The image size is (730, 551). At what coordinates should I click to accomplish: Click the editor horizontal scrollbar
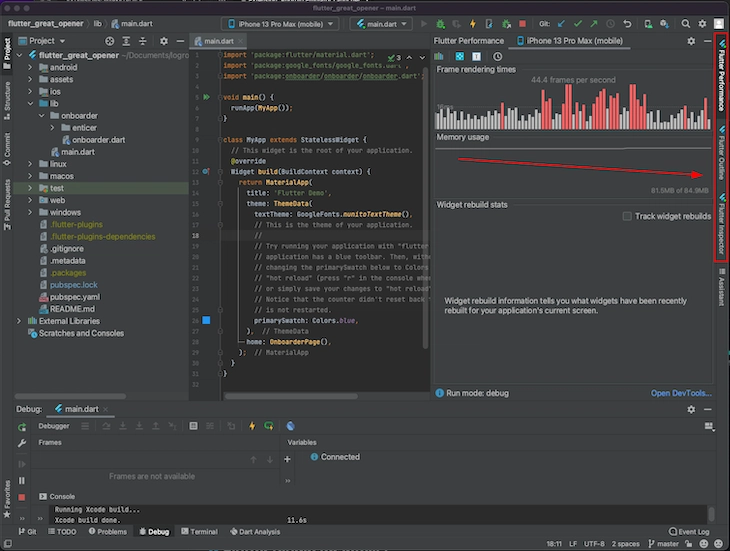click(x=291, y=396)
